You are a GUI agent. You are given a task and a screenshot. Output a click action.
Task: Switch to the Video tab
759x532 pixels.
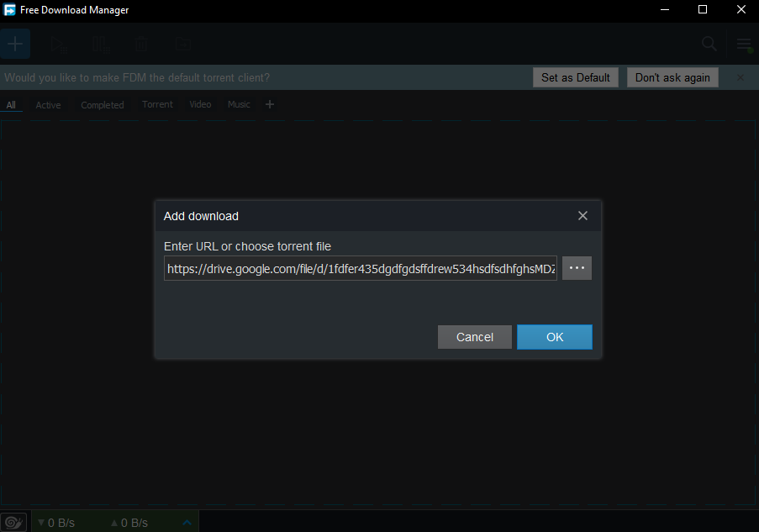[x=200, y=104]
